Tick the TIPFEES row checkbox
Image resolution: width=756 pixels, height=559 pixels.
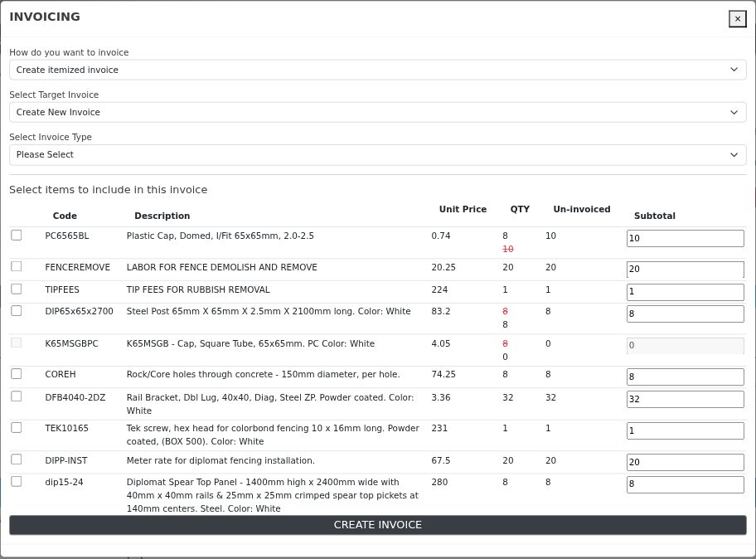(17, 289)
